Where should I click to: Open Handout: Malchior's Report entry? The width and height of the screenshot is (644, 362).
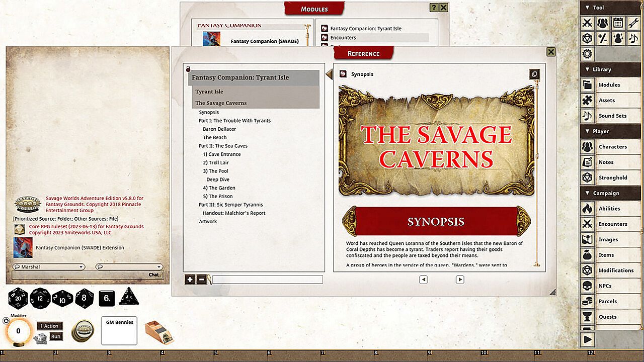[234, 213]
